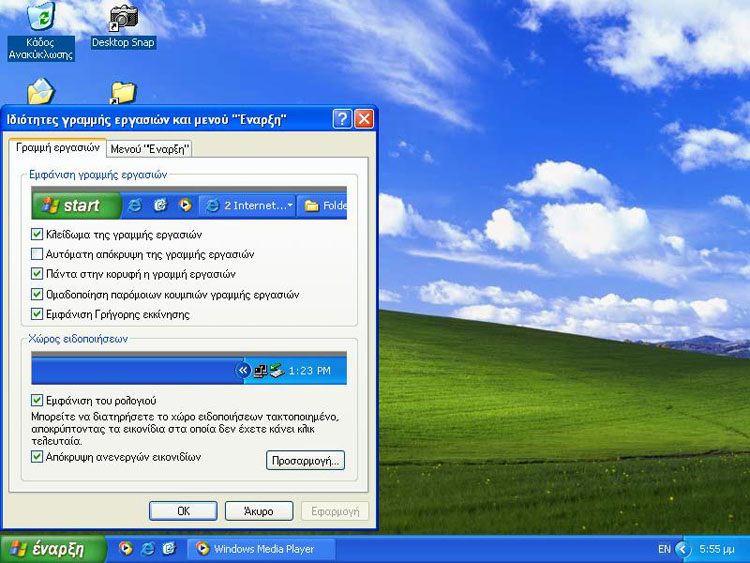Click the EN language indicator
This screenshot has height=563, width=750.
tap(664, 549)
